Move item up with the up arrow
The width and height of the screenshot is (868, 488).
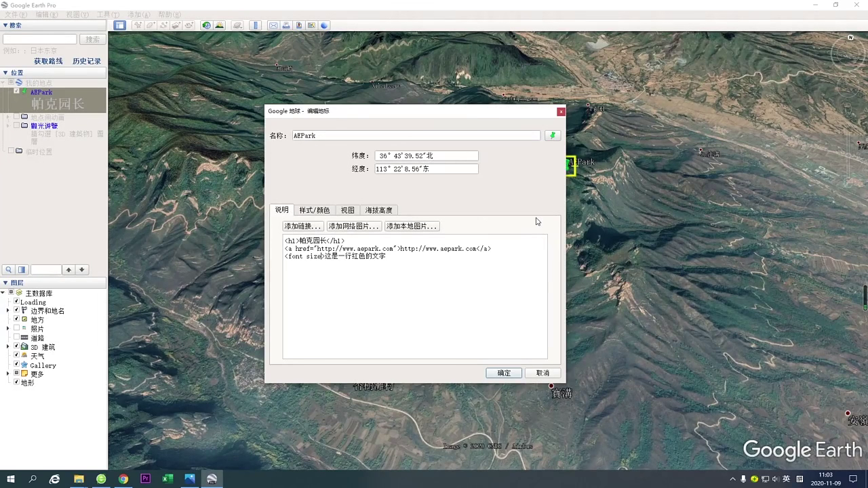(68, 270)
